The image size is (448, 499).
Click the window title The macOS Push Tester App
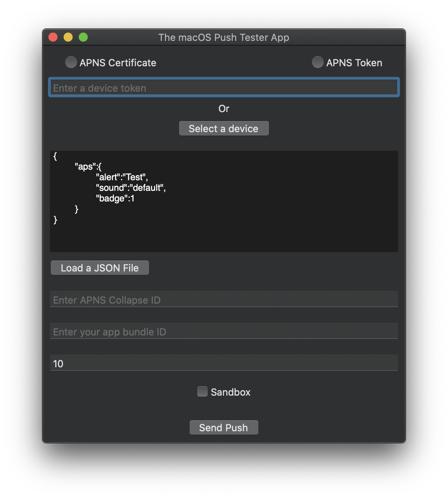click(224, 37)
